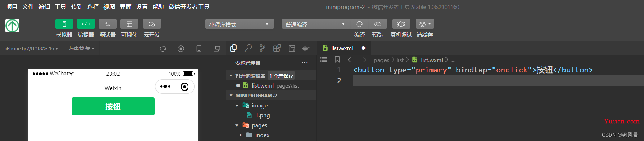Click the go forward arrow in editor
Viewport: 644px width, 141px height.
click(363, 60)
